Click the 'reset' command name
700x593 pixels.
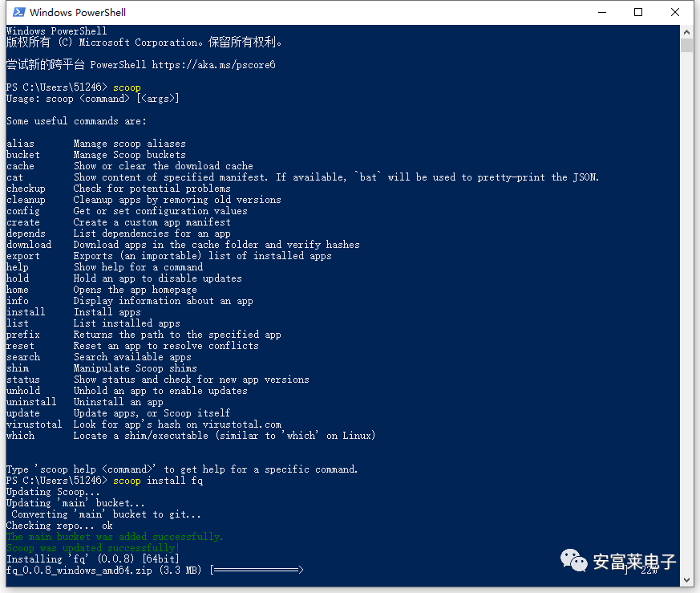[20, 346]
